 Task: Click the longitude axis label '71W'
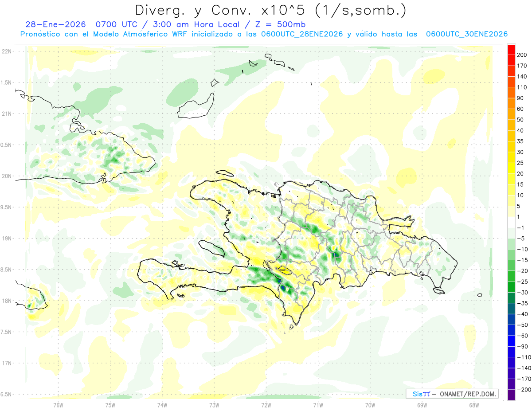[318, 404]
